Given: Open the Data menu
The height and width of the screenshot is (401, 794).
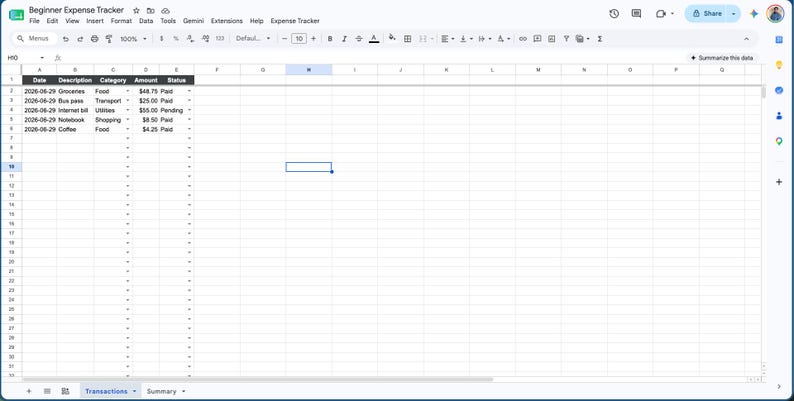Looking at the screenshot, I should click(x=146, y=21).
